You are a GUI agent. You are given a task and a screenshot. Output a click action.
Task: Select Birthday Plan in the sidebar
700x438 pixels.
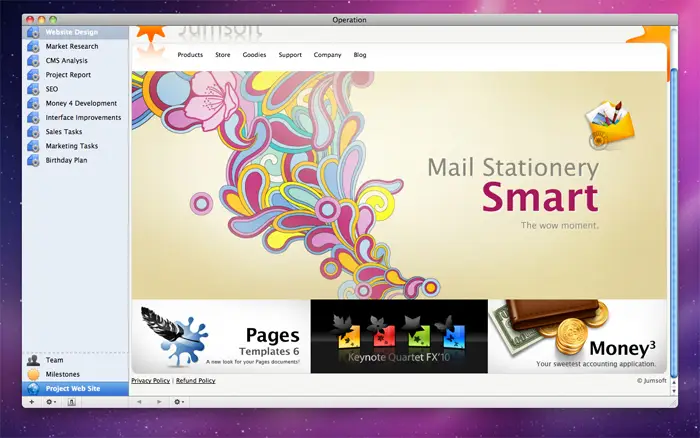(x=67, y=161)
